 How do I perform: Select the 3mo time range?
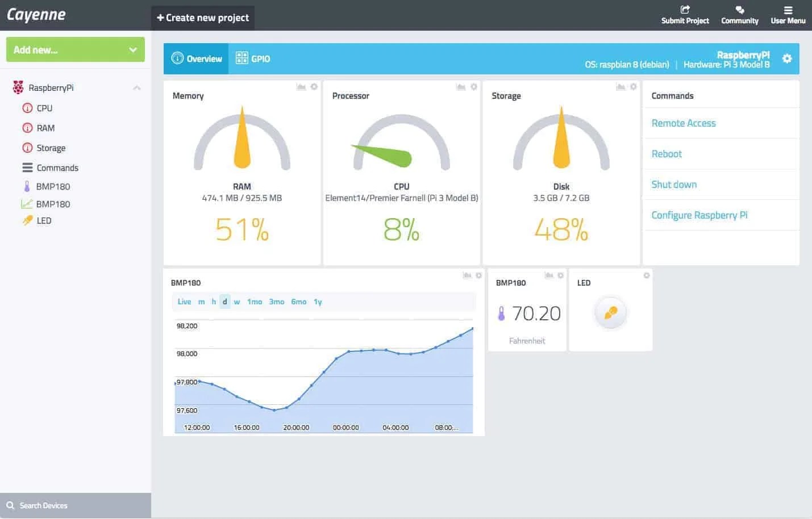pyautogui.click(x=277, y=302)
